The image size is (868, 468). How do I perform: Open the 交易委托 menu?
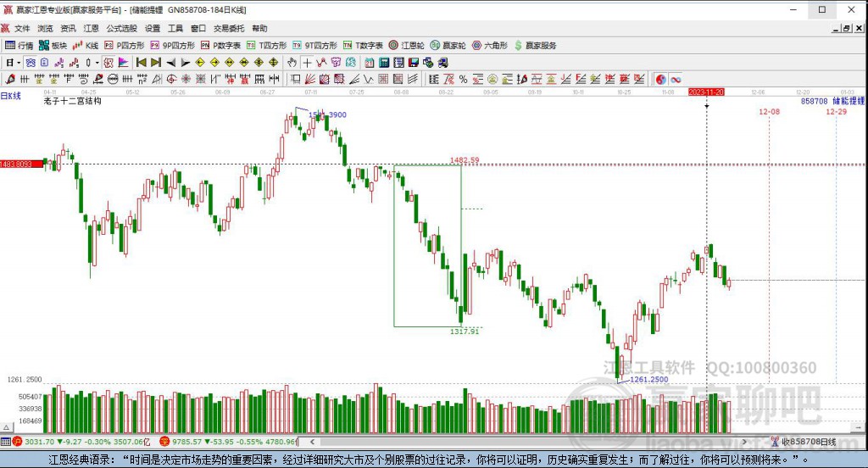tap(229, 28)
